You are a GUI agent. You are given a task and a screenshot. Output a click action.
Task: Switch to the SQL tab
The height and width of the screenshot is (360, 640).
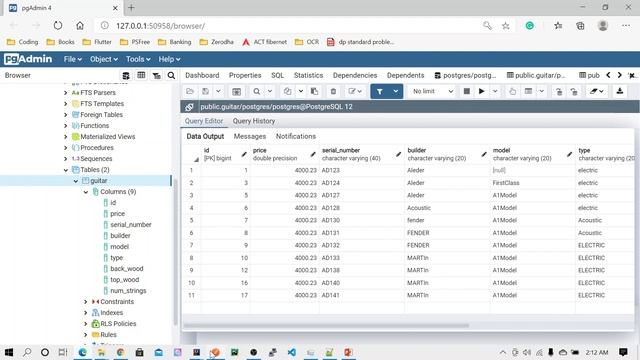(x=277, y=76)
